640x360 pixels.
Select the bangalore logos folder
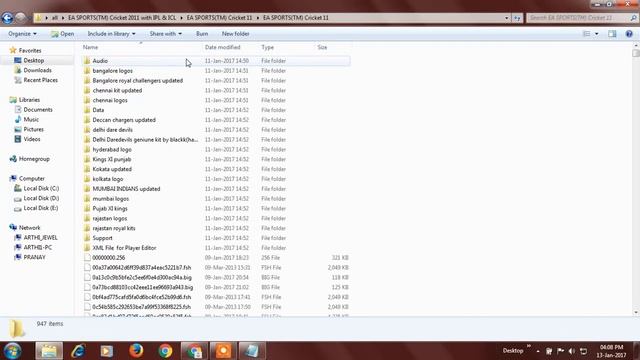[x=113, y=71]
